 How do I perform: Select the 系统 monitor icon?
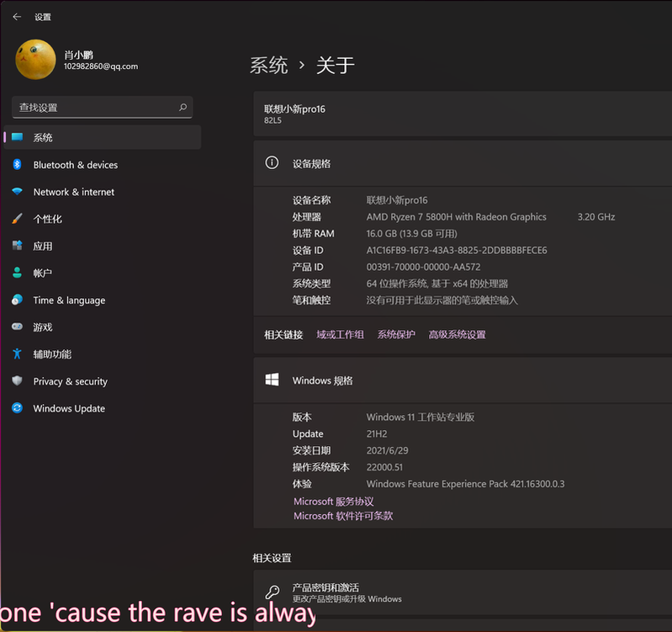[17, 137]
